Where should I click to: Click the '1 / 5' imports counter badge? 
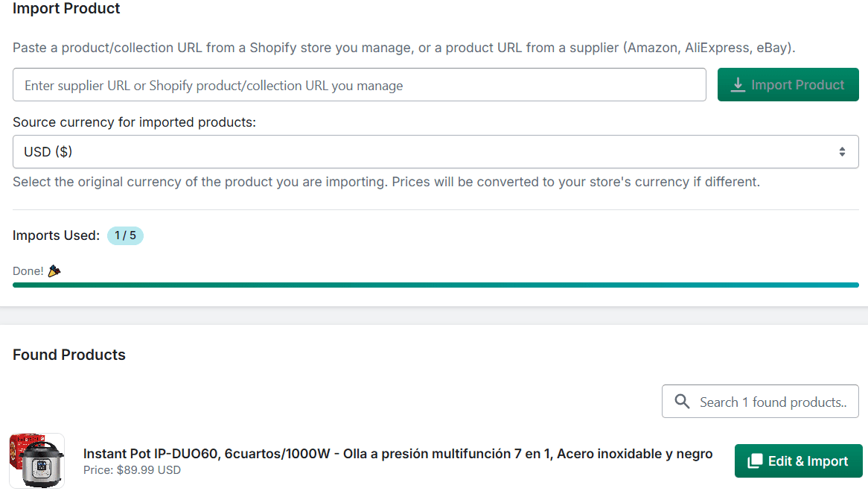tap(125, 235)
